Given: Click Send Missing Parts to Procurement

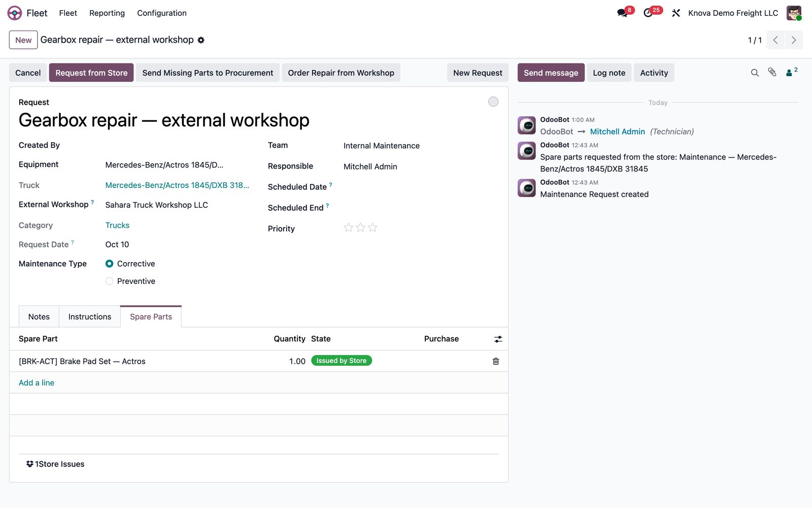Looking at the screenshot, I should [208, 73].
